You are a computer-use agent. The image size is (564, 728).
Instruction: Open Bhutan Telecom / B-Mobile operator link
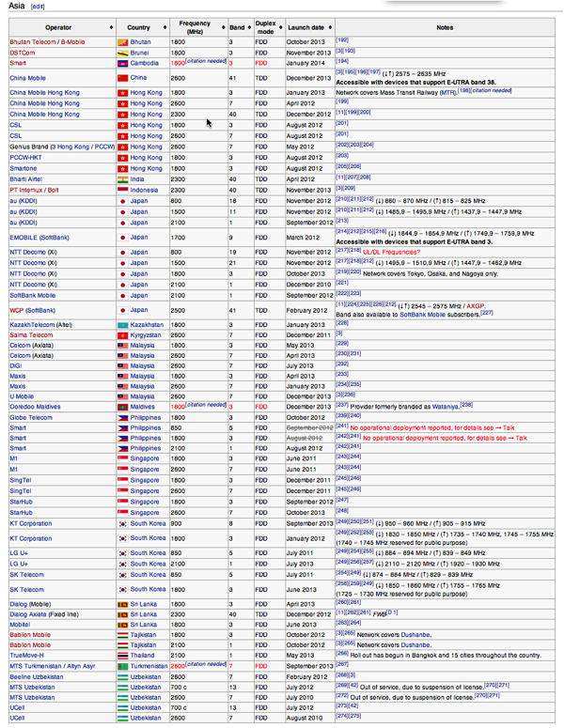(x=47, y=41)
